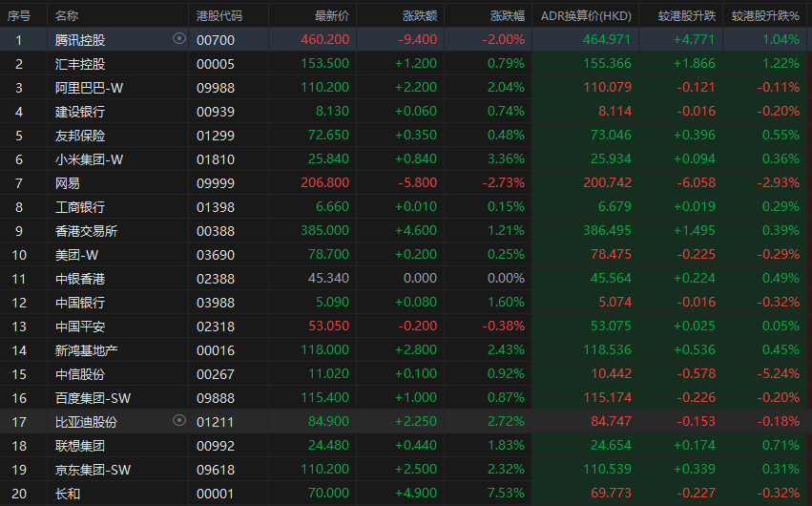Toggle the watch icon beside 比亚迪股份
Viewport: 812px width, 506px height.
click(x=179, y=420)
